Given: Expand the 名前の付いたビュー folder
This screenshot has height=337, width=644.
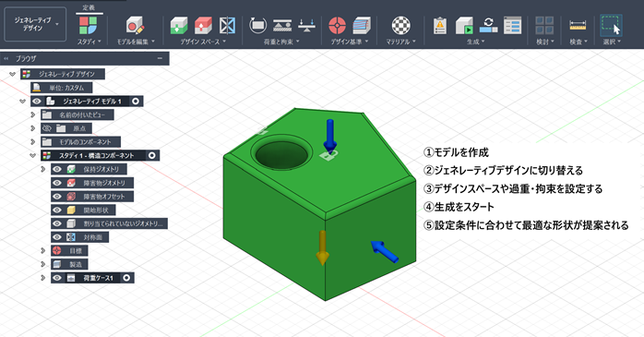Looking at the screenshot, I should tap(33, 114).
